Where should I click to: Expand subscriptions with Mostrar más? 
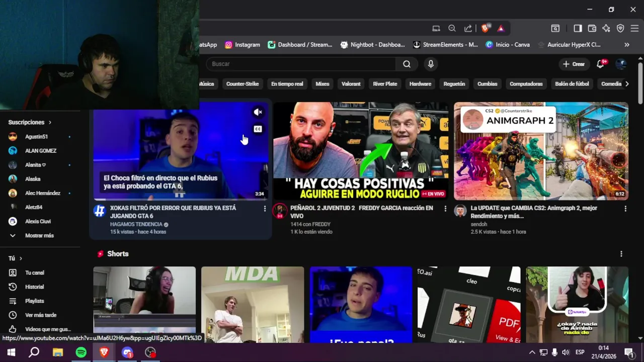pos(40,235)
